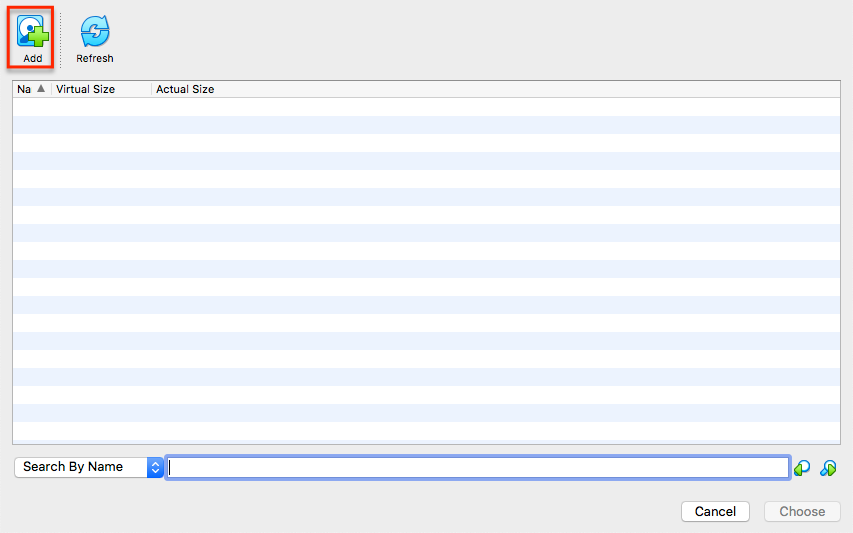Click the dotted separator between Add and Refresh

[60, 38]
